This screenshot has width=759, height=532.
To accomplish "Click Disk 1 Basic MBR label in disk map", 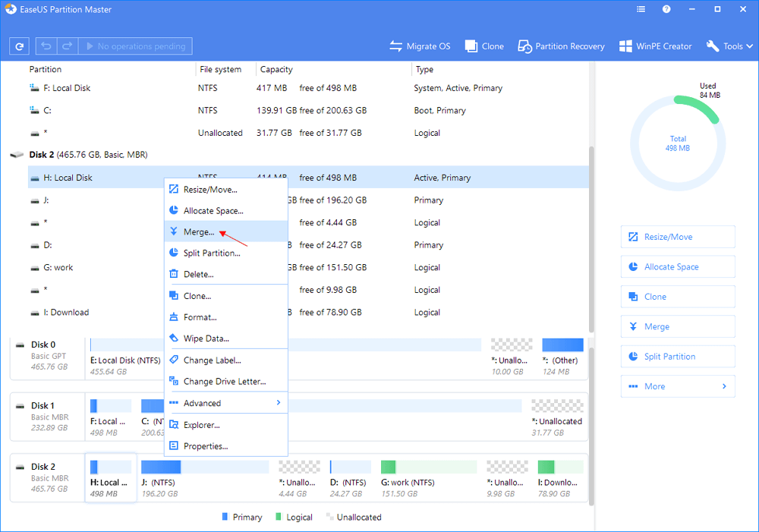I will click(48, 417).
